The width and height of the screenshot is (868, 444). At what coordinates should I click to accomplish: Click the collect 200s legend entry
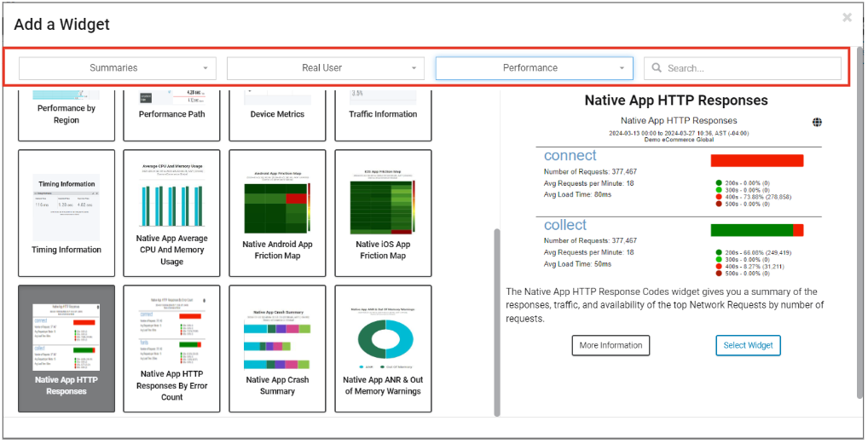(x=753, y=252)
